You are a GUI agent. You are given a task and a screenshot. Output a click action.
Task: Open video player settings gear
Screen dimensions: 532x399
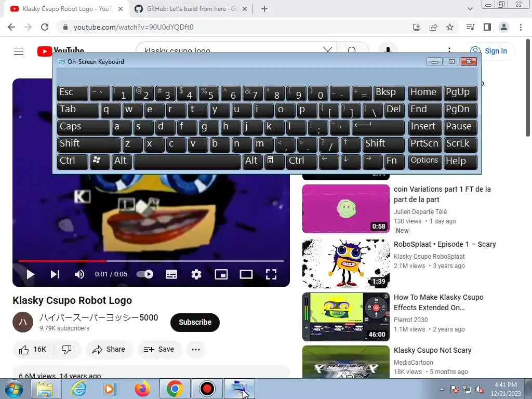(196, 274)
